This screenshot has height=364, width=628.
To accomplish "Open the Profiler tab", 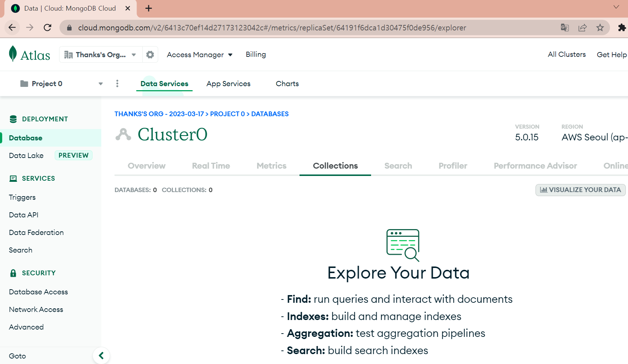I will pyautogui.click(x=453, y=166).
